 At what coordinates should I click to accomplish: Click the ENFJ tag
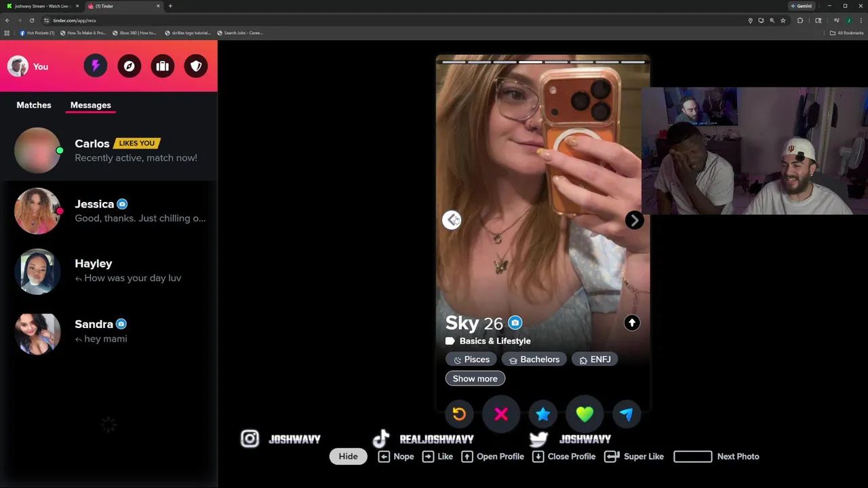pos(595,359)
